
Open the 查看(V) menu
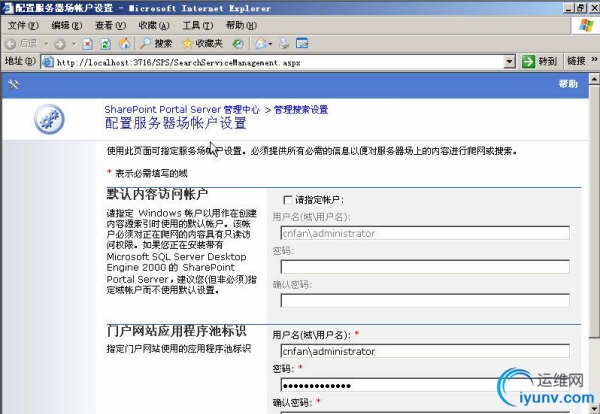click(110, 26)
